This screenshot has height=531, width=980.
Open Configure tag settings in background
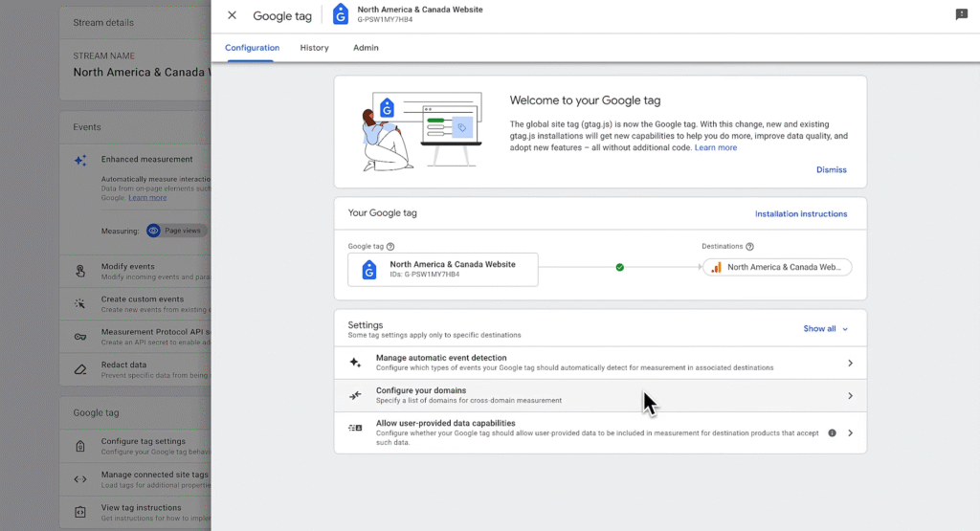pos(136,446)
